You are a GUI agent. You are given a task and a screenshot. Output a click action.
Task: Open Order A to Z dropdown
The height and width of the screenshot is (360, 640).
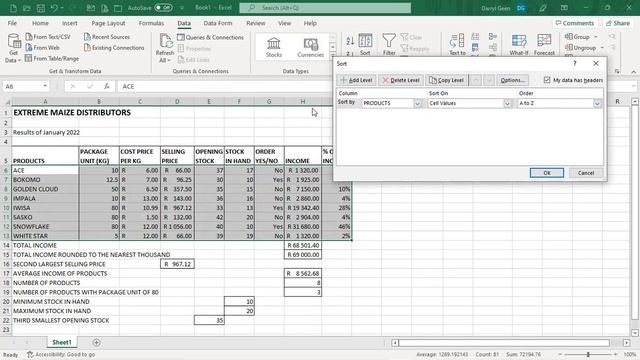(x=597, y=104)
